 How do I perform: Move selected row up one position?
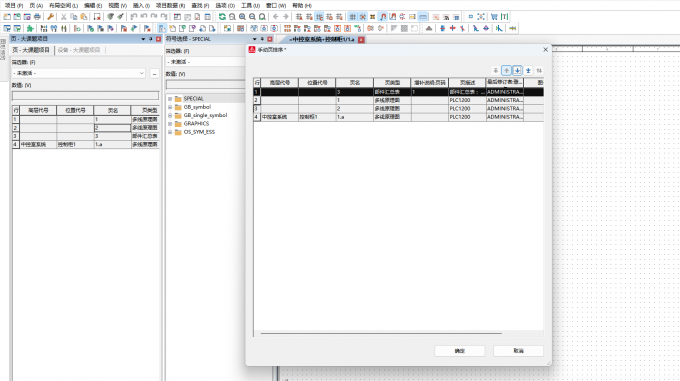tap(506, 70)
